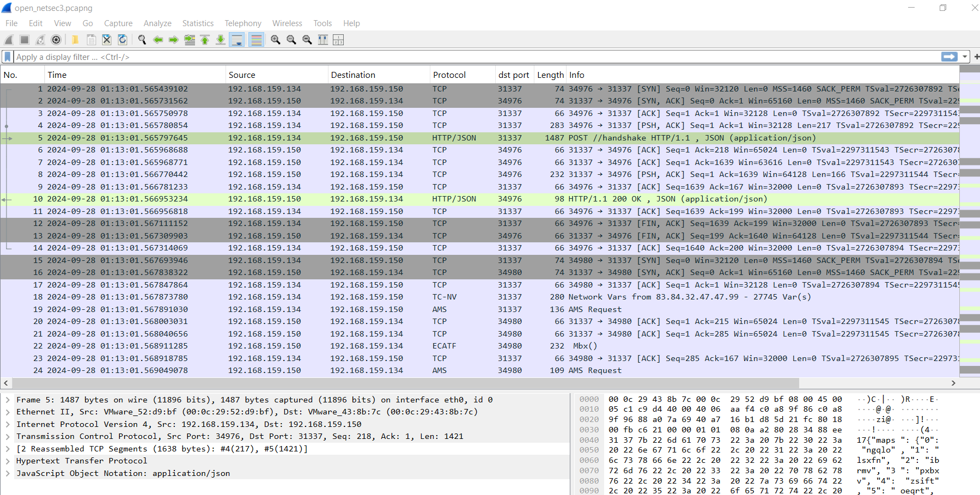The image size is (980, 495).
Task: Expand Transmission Control Protocol section
Action: pos(8,436)
